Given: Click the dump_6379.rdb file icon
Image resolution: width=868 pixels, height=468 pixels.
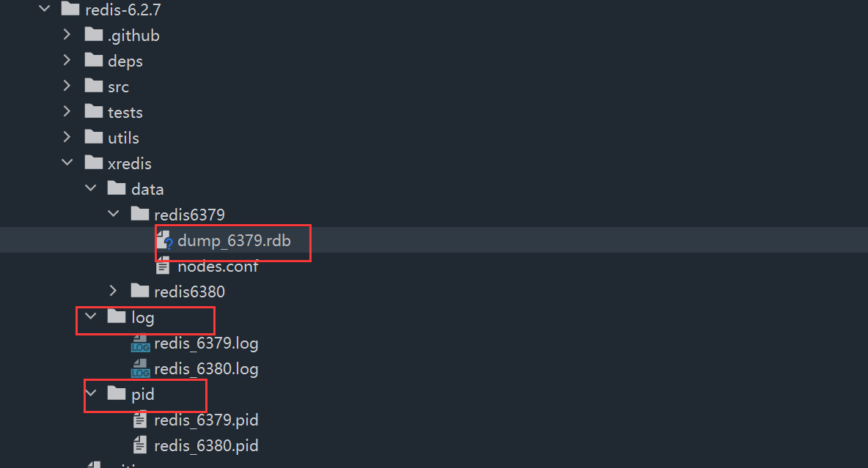Looking at the screenshot, I should click(x=164, y=240).
